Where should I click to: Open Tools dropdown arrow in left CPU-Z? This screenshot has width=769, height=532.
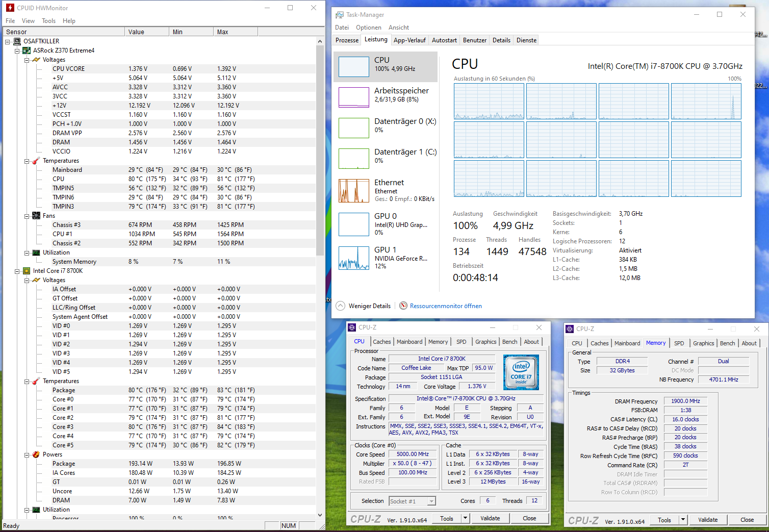[465, 518]
